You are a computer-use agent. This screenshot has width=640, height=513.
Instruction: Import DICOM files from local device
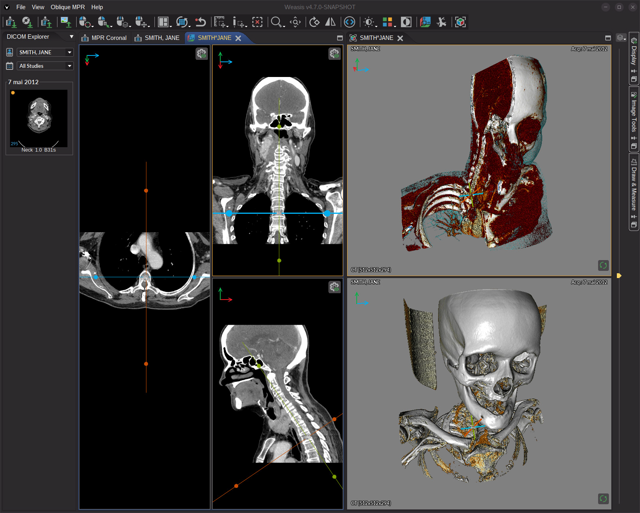[11, 22]
